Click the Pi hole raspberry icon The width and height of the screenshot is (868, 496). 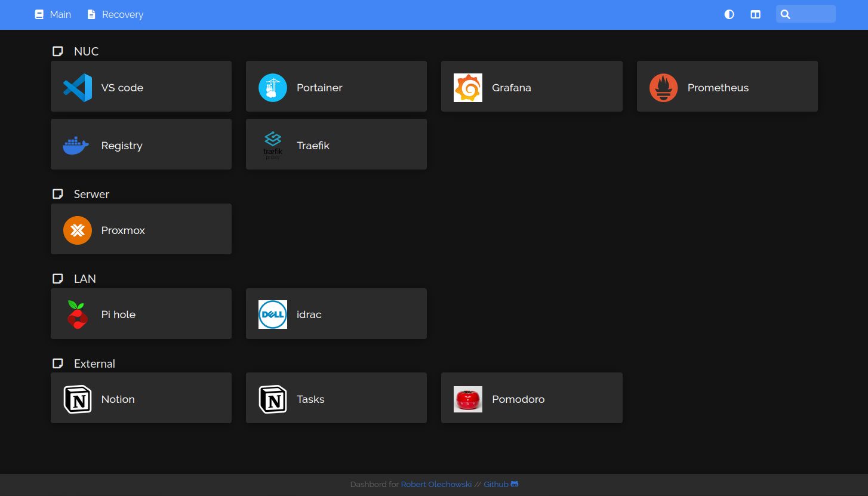pyautogui.click(x=78, y=315)
